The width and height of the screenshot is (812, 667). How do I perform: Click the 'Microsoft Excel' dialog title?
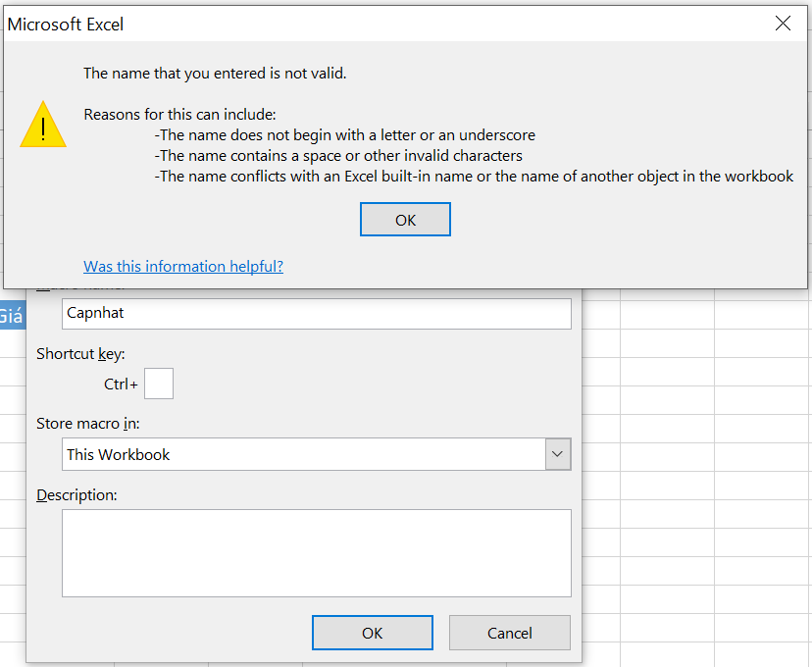click(66, 25)
